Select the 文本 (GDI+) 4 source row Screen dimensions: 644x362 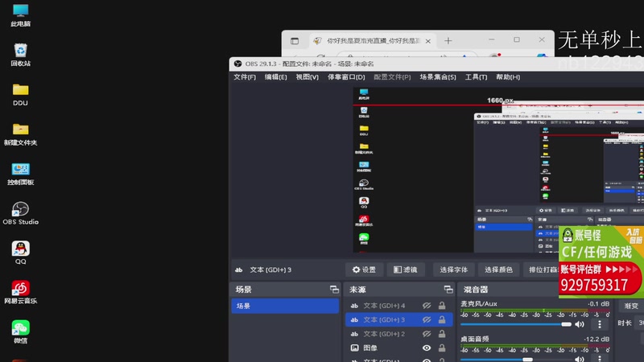pos(398,306)
